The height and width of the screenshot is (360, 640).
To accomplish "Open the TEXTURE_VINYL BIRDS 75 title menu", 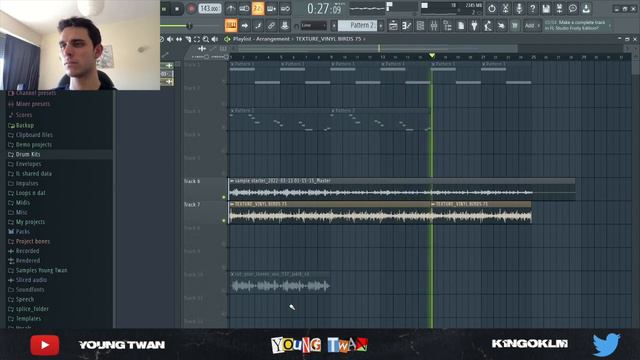I will (328, 39).
